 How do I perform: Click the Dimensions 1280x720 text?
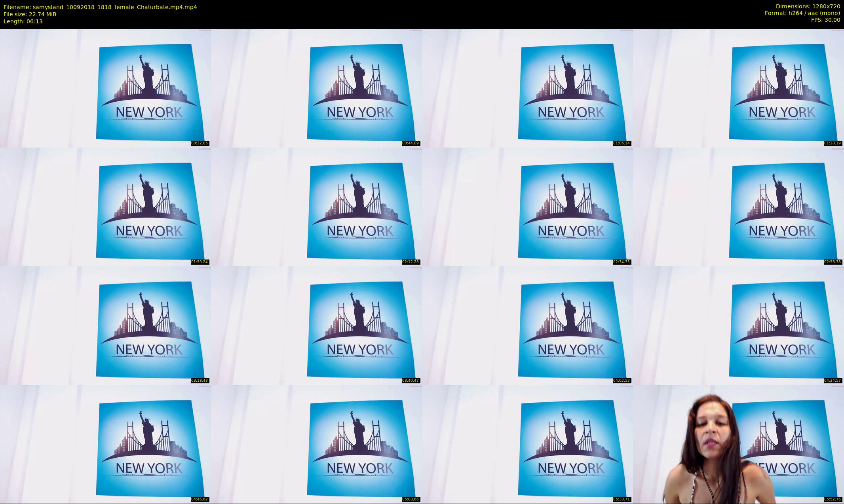[x=808, y=6]
